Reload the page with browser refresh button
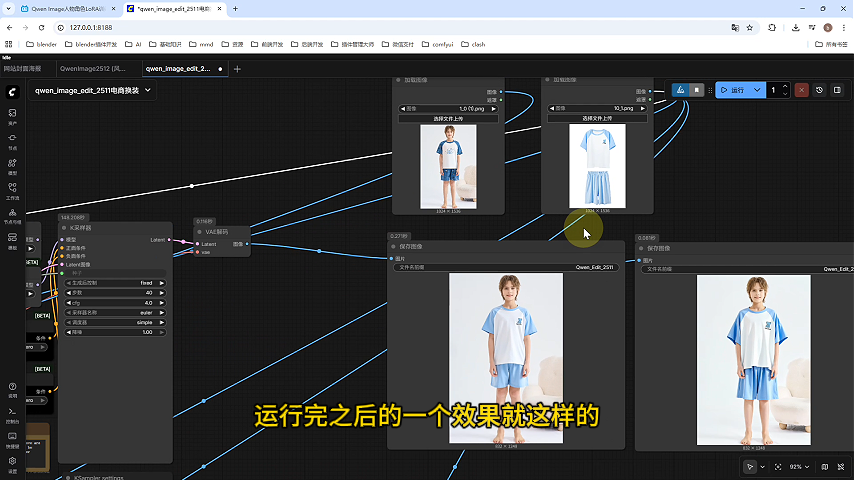854x480 pixels. (41, 27)
